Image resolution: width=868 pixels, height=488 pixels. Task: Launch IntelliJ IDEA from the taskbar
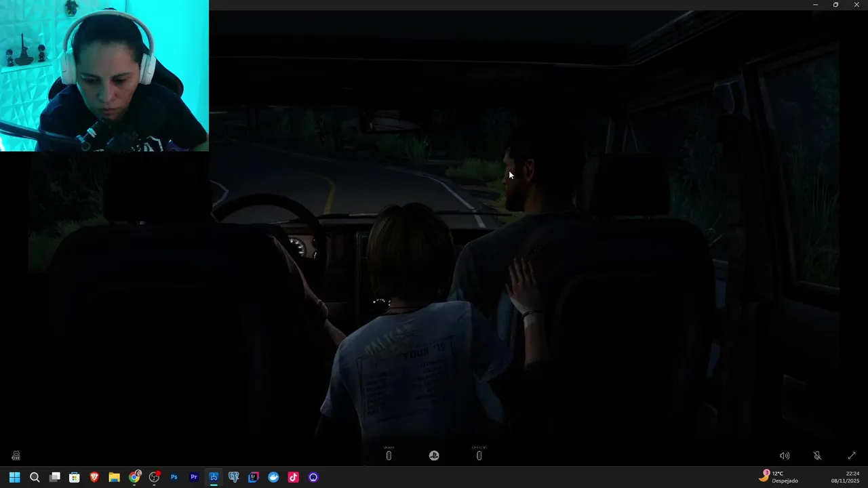click(253, 477)
